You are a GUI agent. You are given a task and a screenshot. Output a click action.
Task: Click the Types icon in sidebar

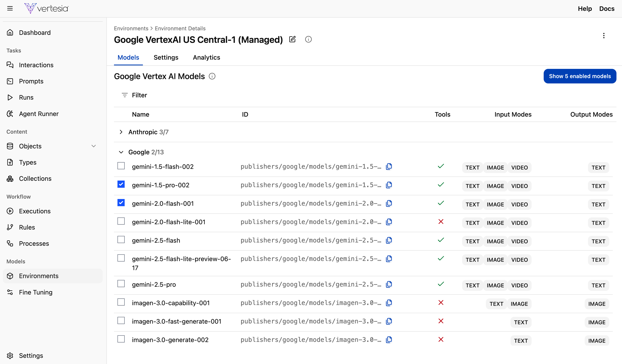(x=10, y=162)
